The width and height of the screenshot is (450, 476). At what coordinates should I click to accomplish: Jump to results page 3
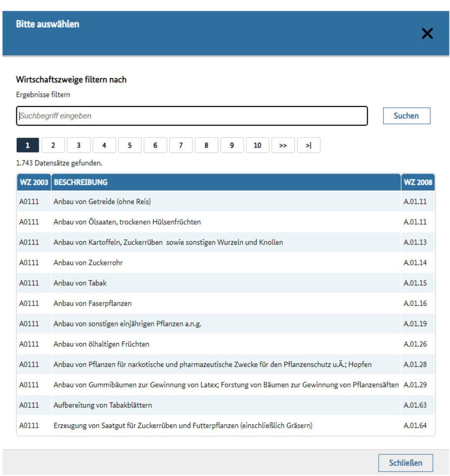(x=79, y=145)
